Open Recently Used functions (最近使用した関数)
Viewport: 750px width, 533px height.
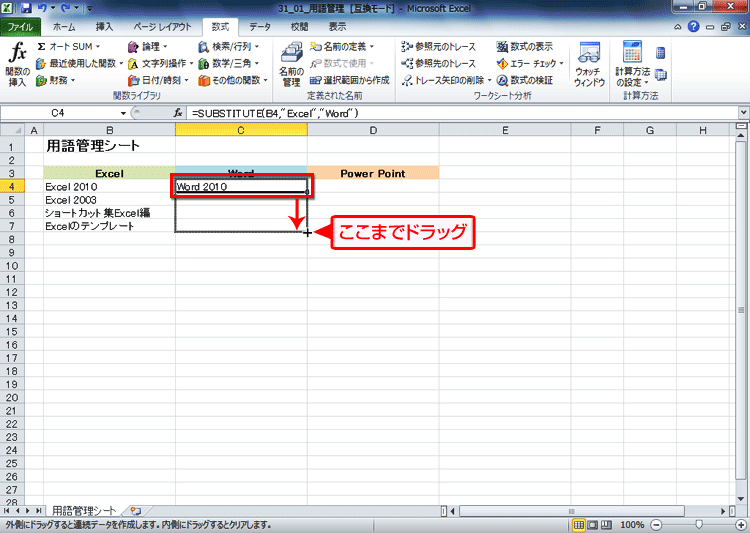click(x=80, y=63)
